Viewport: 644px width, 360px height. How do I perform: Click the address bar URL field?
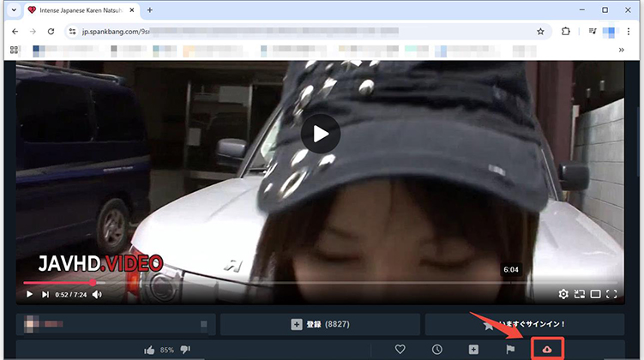300,31
